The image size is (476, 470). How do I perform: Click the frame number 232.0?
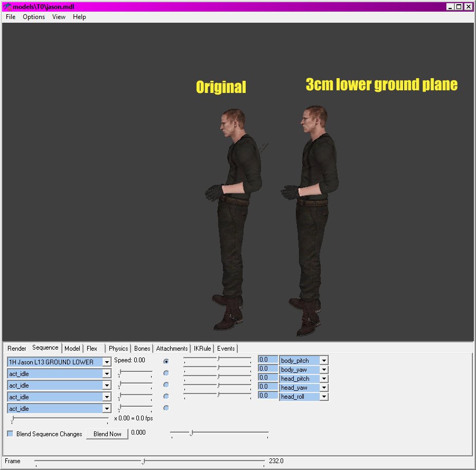click(276, 461)
